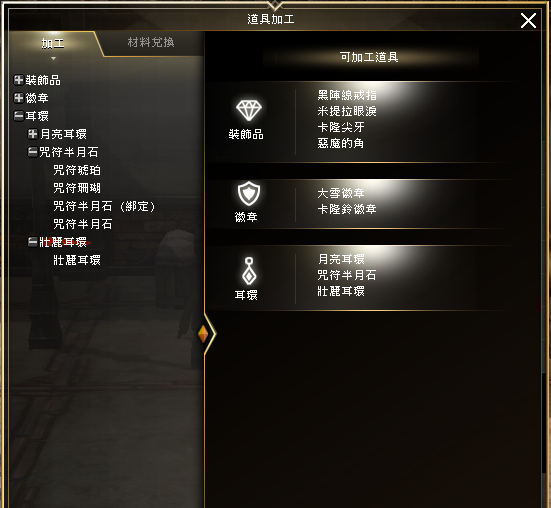This screenshot has width=551, height=508.
Task: Click the orange diamond panel divider handle
Action: pos(203,334)
